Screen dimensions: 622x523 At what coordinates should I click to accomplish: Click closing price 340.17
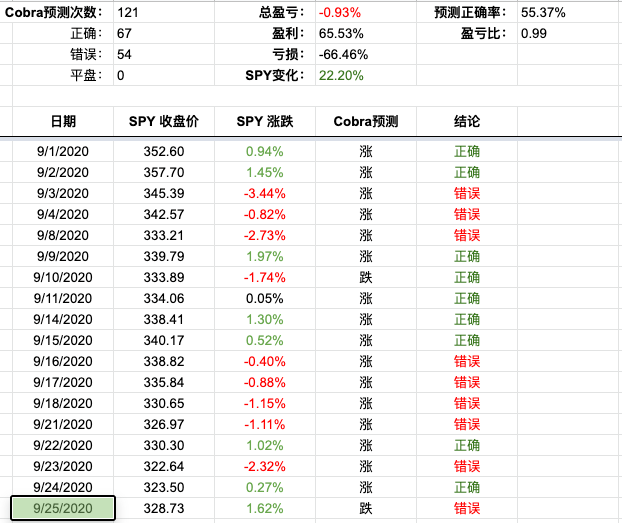[164, 340]
